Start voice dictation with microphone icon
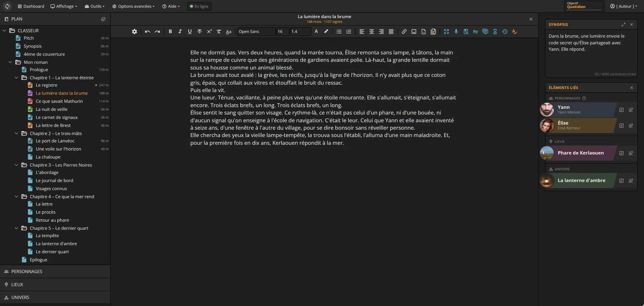This screenshot has height=306, width=644. pos(456,32)
